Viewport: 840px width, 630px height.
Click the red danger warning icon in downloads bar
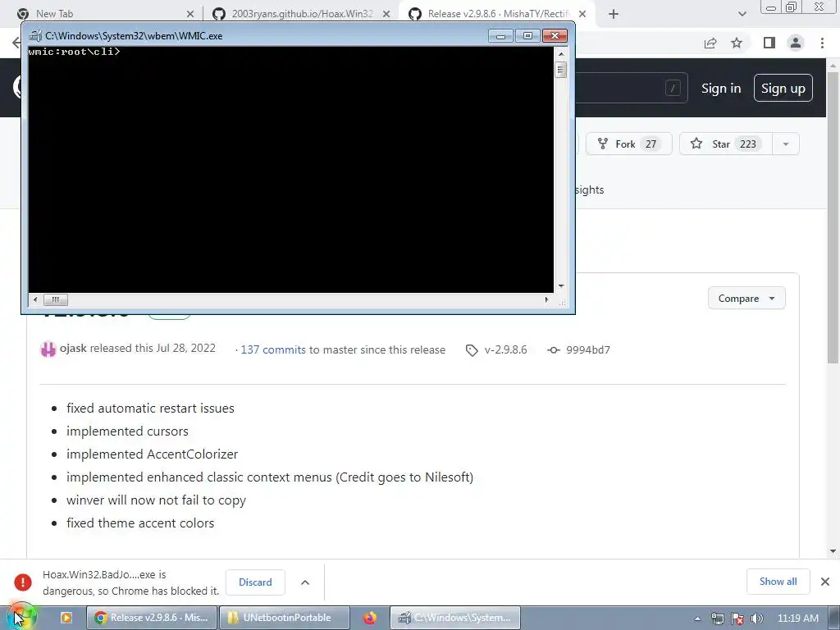click(x=23, y=582)
